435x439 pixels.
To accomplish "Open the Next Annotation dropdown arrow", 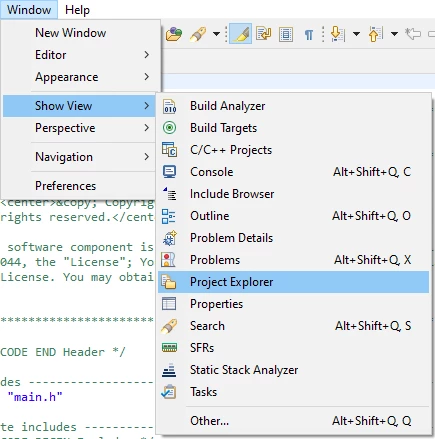I will coord(356,34).
